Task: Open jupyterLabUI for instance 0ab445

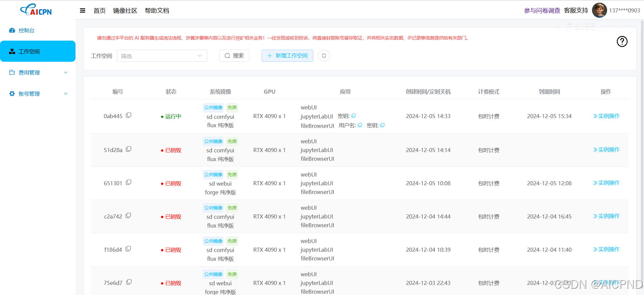Action: [x=317, y=116]
